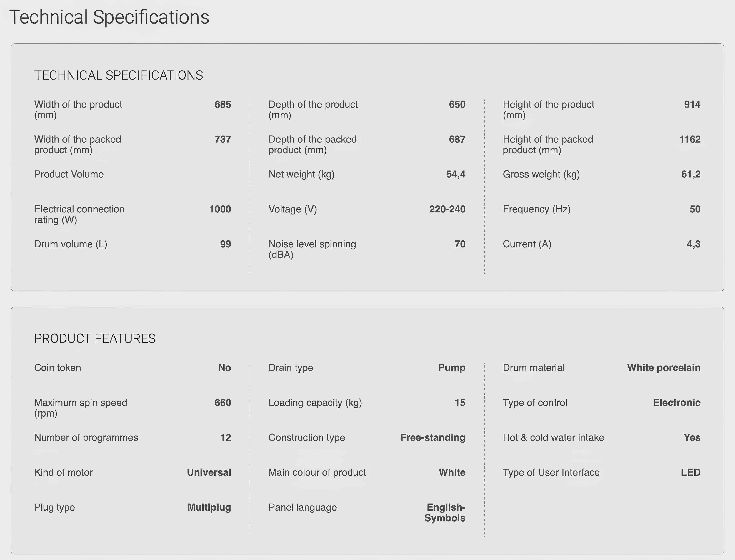Click the Net weight value 54,4
The image size is (735, 560).
tap(456, 174)
